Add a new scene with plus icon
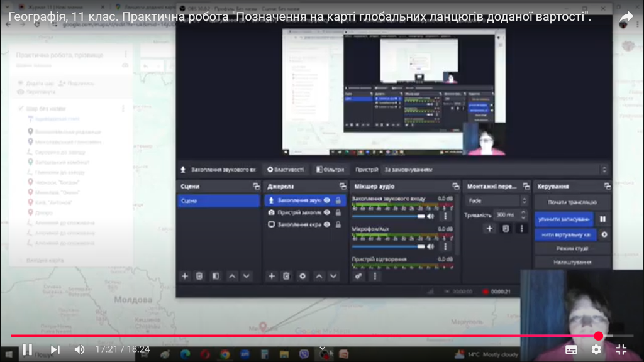This screenshot has height=362, width=644. point(185,277)
